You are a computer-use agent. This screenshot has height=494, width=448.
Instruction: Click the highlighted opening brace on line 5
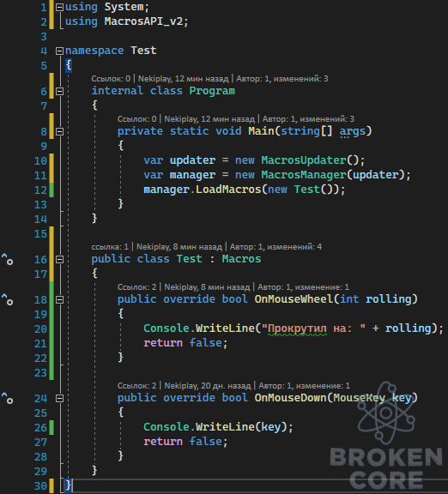69,65
